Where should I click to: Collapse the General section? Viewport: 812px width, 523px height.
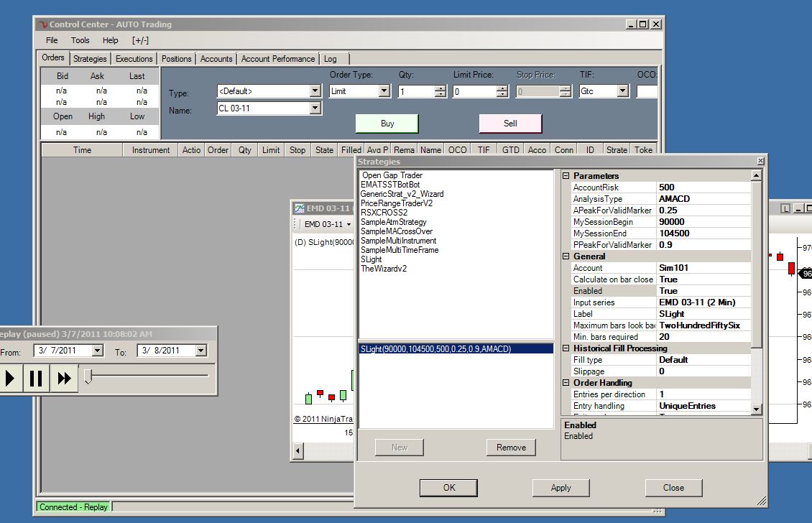tap(566, 256)
